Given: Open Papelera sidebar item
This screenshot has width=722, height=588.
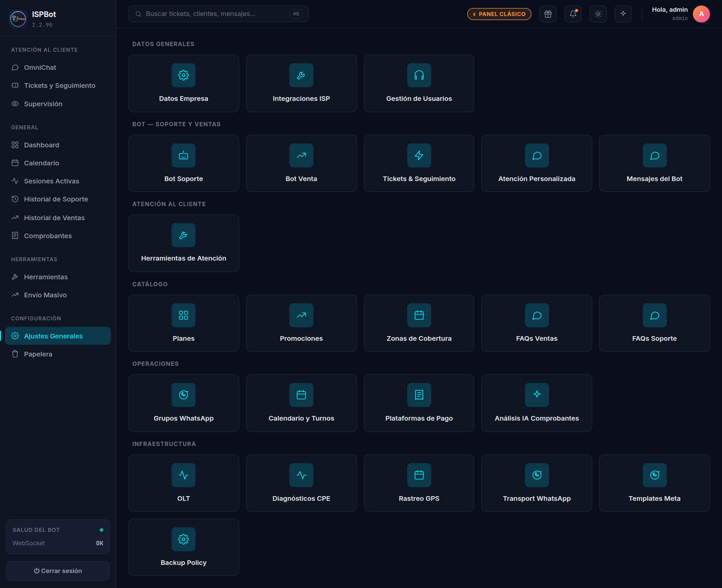Looking at the screenshot, I should click(x=58, y=354).
